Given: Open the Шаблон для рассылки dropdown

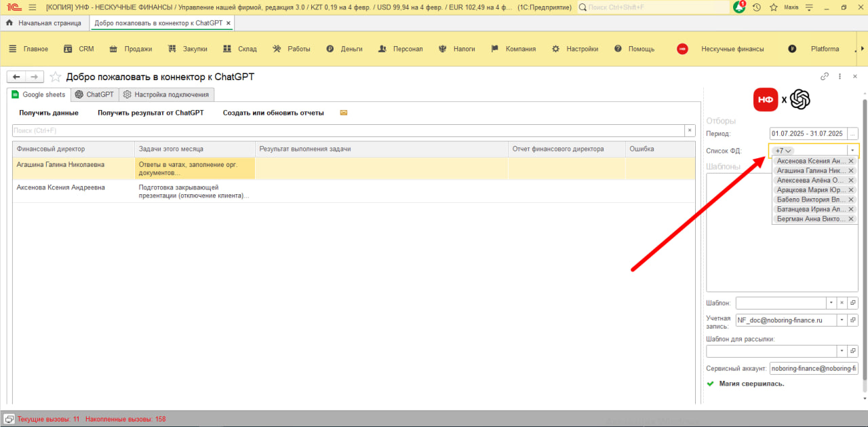Looking at the screenshot, I should tap(842, 351).
